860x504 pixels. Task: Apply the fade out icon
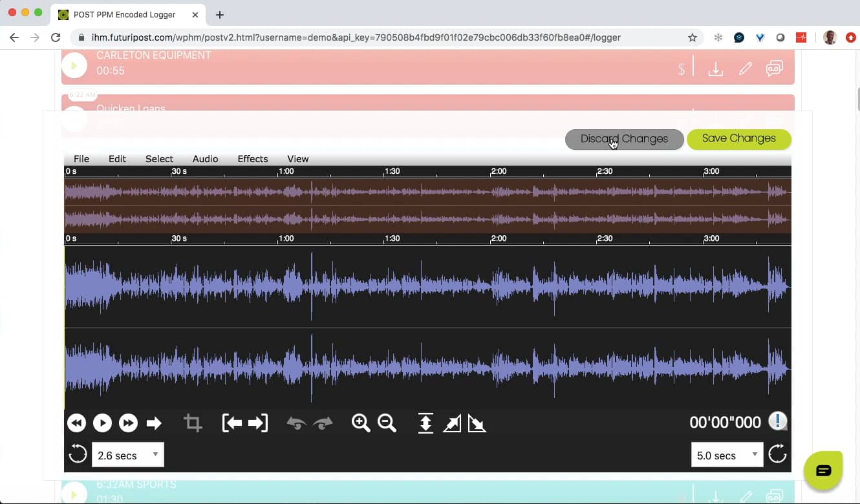point(477,423)
